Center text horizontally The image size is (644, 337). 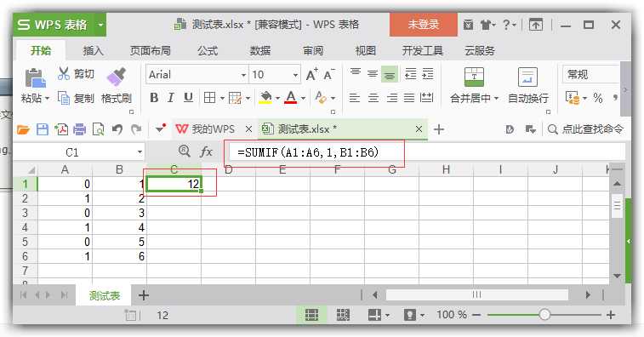coord(373,98)
